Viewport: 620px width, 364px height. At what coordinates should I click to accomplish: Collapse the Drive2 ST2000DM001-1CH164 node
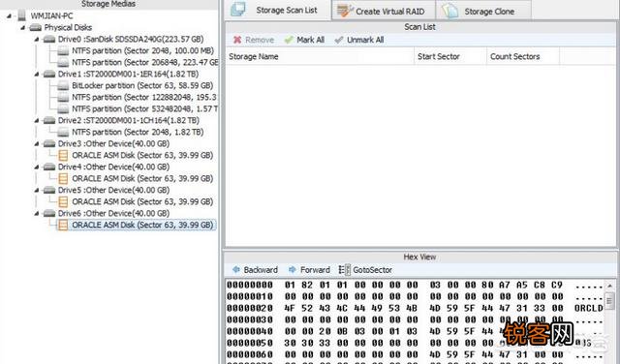click(37, 121)
